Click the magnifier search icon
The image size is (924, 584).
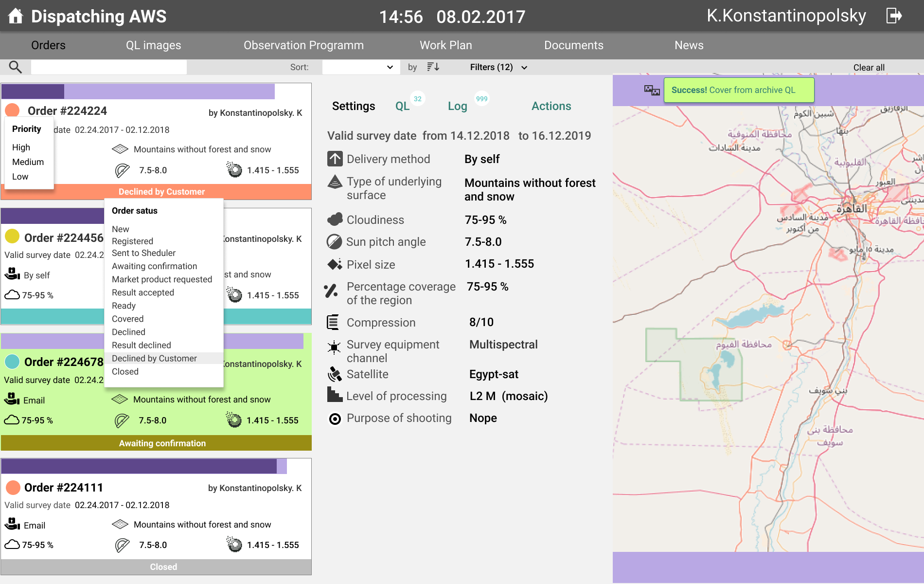click(x=16, y=67)
